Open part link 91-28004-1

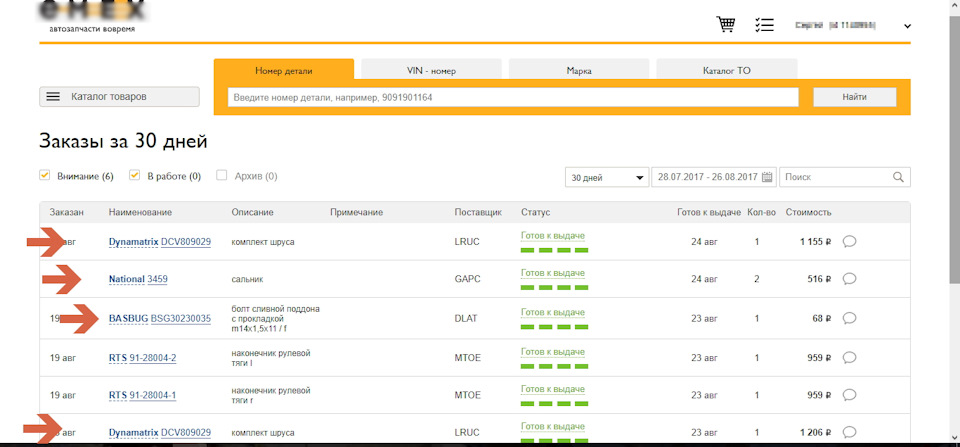click(x=152, y=395)
